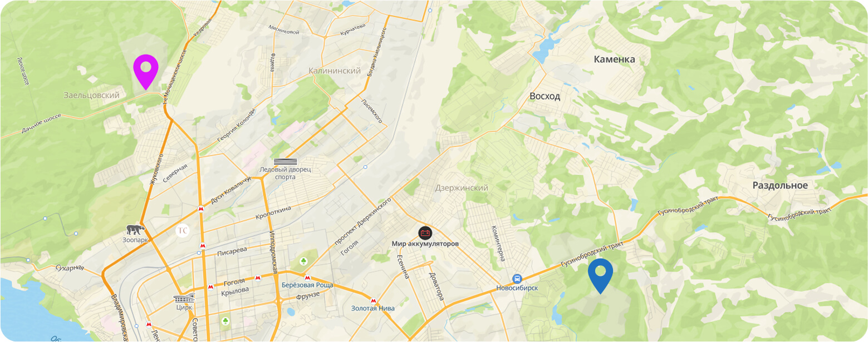Open the Зоопарк bear icon
This screenshot has width=868, height=342.
(x=135, y=230)
